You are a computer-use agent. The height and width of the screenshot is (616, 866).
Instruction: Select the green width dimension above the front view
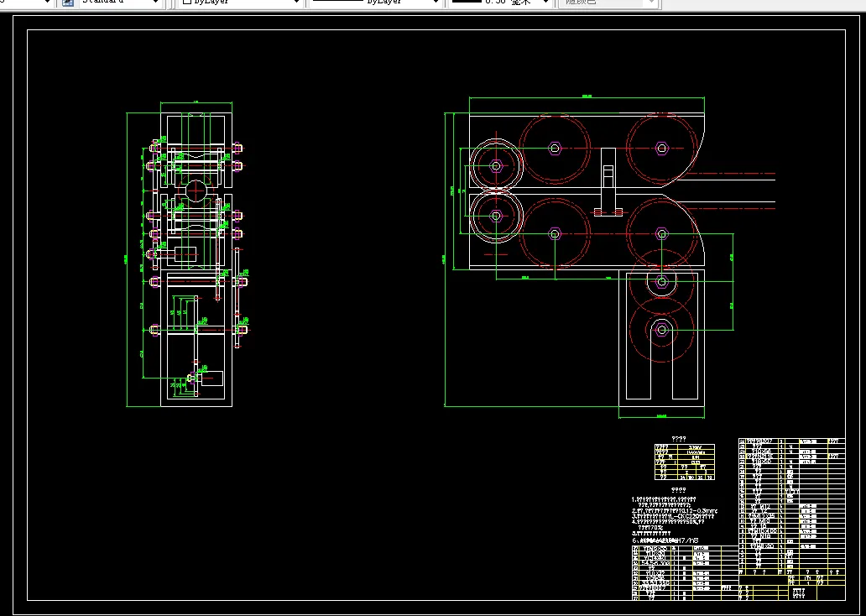587,98
